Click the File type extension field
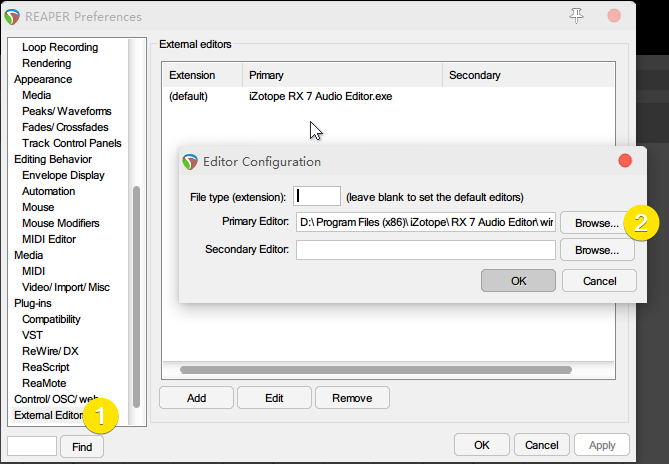This screenshot has height=464, width=669. 317,196
